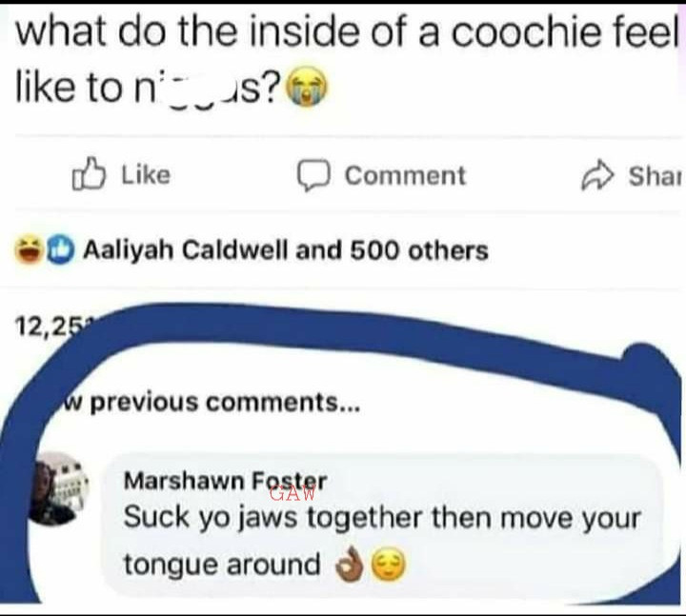
Task: Expand the previous comments link
Action: click(211, 402)
